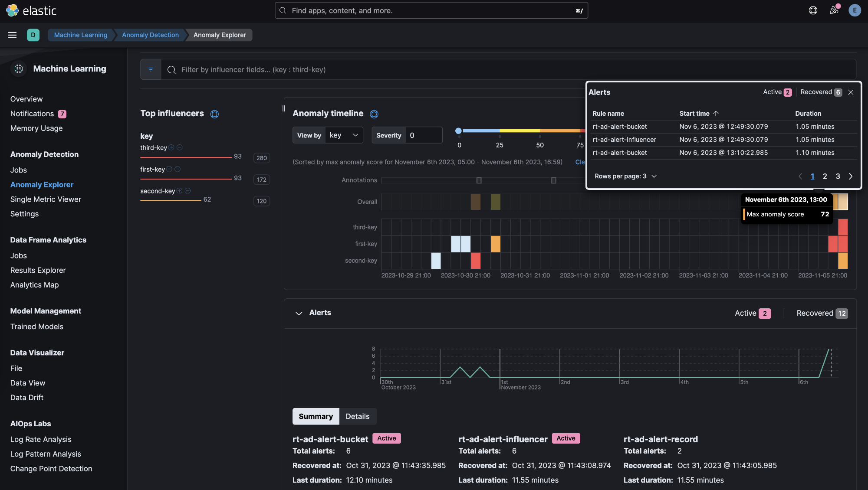Open the View by dropdown
This screenshot has width=868, height=490.
click(344, 135)
